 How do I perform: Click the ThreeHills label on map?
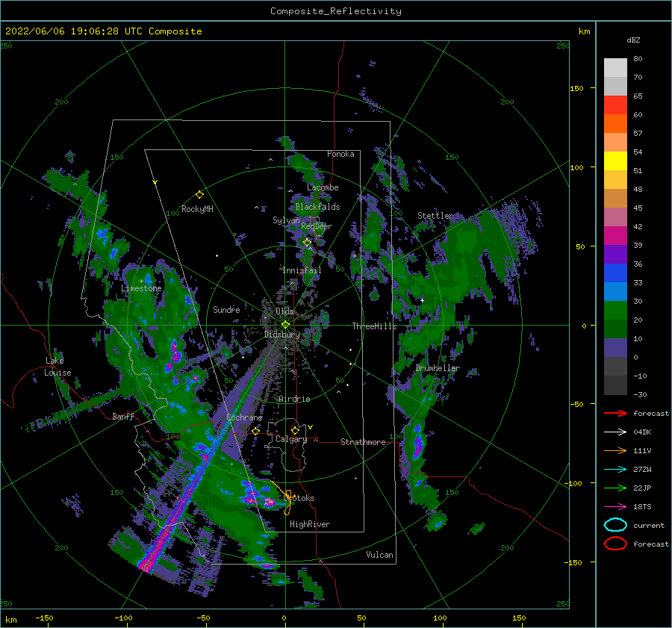(x=374, y=326)
